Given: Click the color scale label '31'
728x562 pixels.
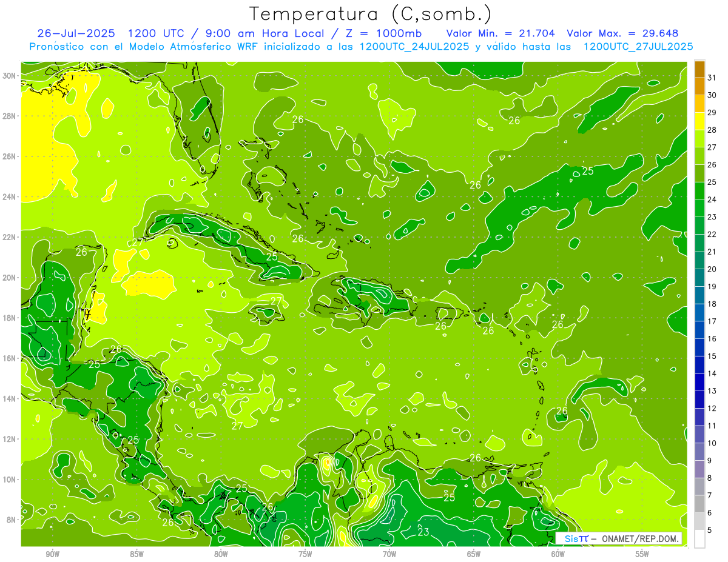Looking at the screenshot, I should tap(712, 78).
